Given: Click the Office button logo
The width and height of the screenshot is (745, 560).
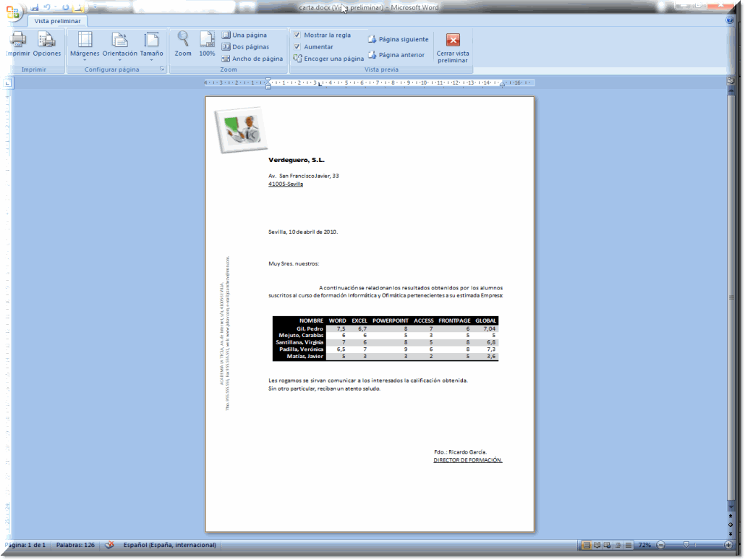Looking at the screenshot, I should click(x=13, y=12).
